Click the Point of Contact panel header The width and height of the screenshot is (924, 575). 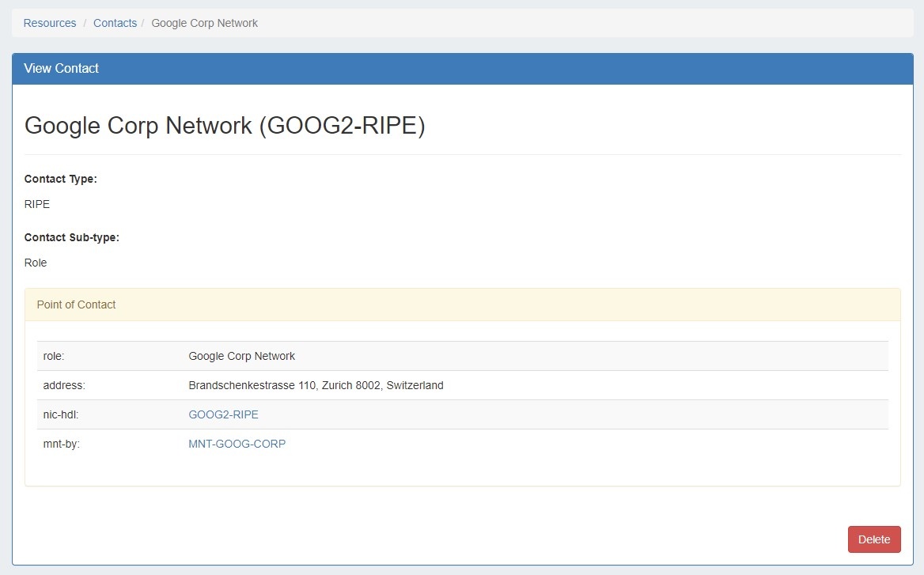pyautogui.click(x=77, y=305)
